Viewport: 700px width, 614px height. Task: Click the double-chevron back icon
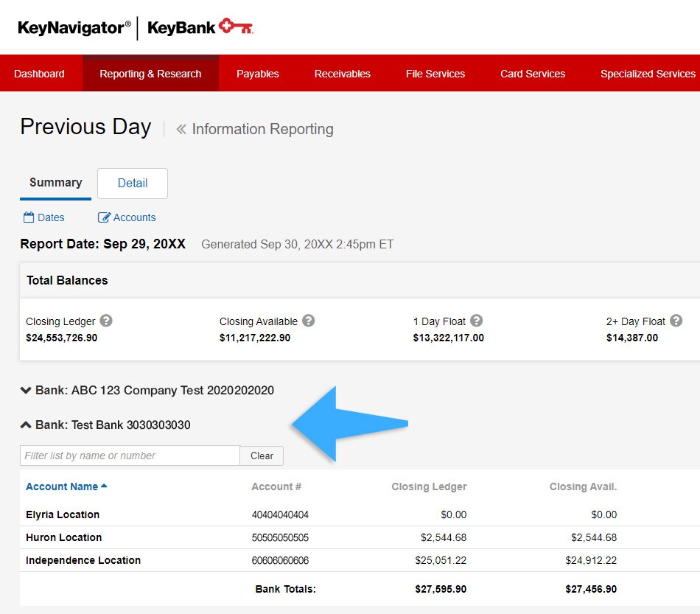point(181,130)
